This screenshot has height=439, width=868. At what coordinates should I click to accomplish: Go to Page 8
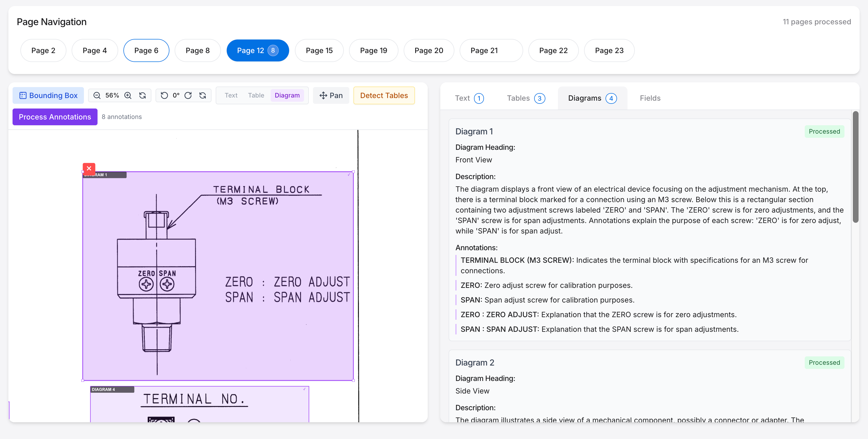pyautogui.click(x=197, y=50)
